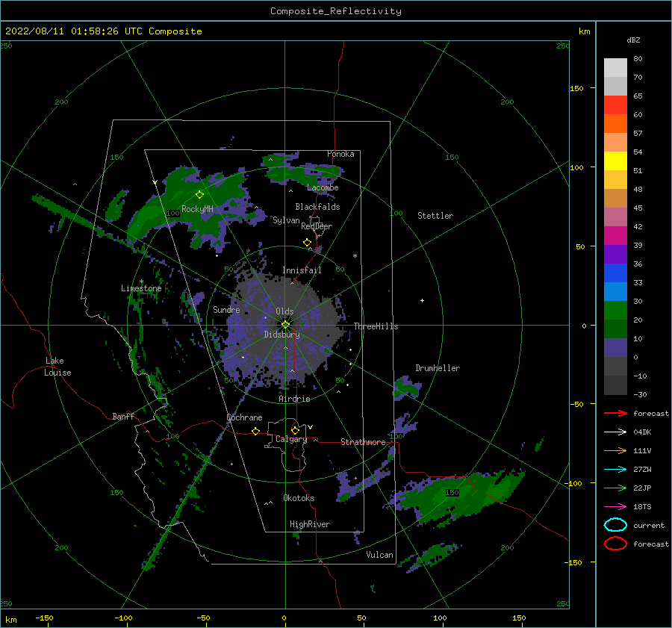This screenshot has width=672, height=628.
Task: Click the Innisfail town label
Action: pos(302,270)
